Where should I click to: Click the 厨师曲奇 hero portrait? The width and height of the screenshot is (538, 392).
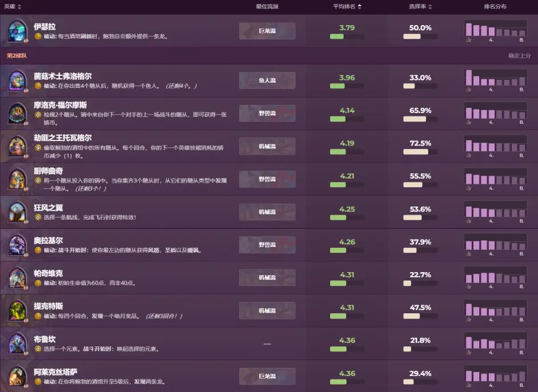click(x=18, y=179)
